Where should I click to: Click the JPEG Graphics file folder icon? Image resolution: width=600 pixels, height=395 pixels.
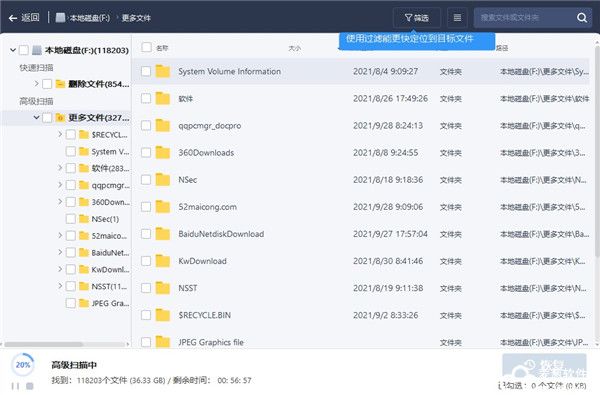pos(163,342)
